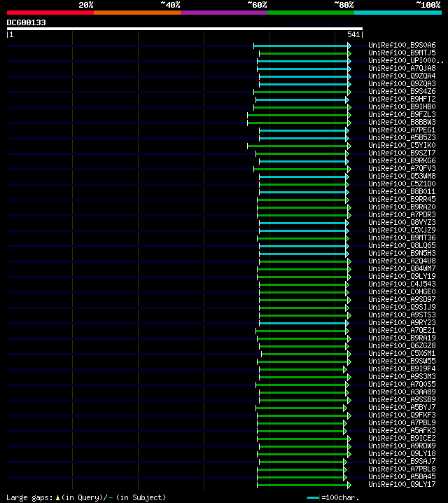Select the UniRef100_A3AA89 label
Screen dimensions: 448x503
[402, 392]
